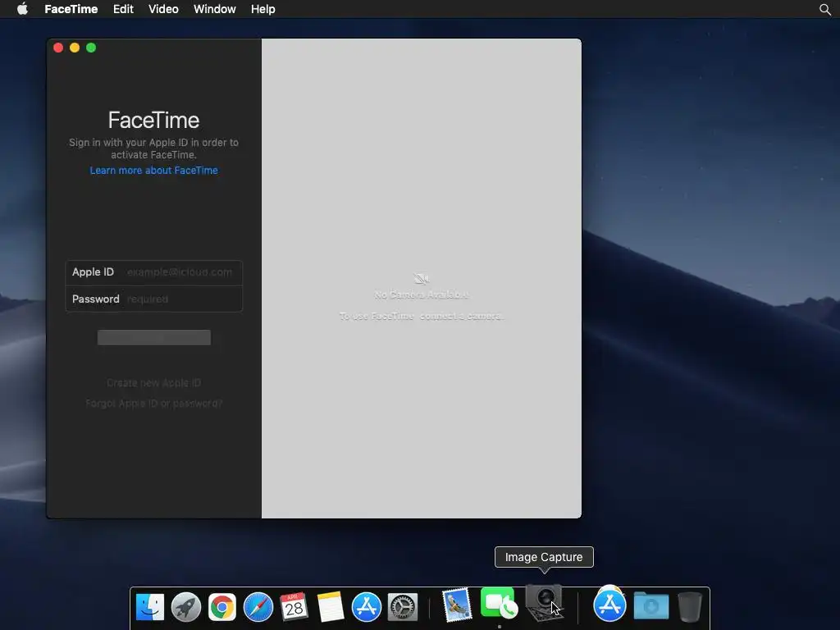The image size is (840, 630).
Task: Open the FaceTime application menu
Action: point(71,9)
